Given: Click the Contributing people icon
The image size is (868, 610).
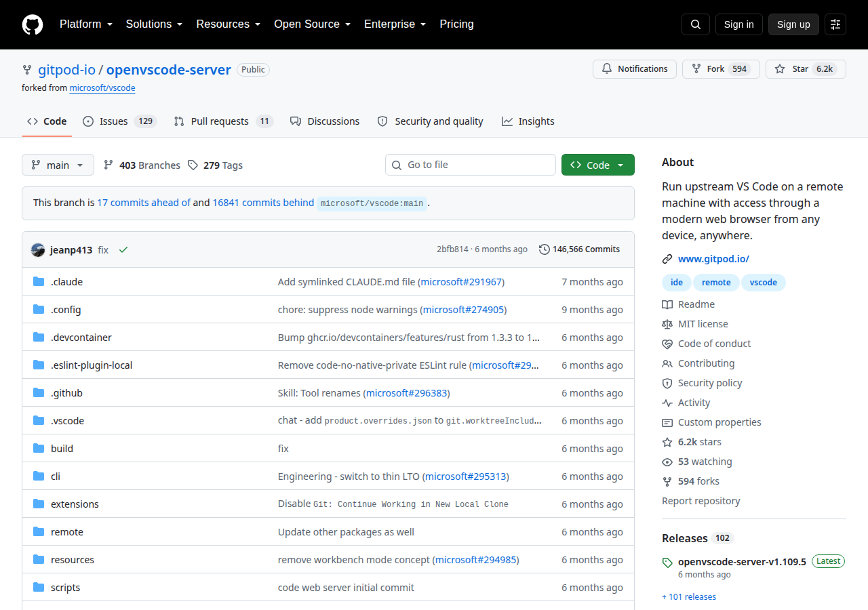Looking at the screenshot, I should [x=667, y=363].
